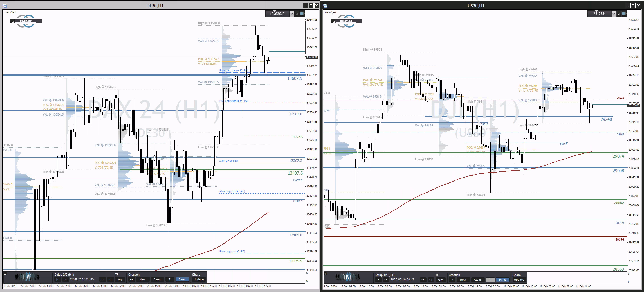The image size is (644, 292).
Task: Click the LIVE logo in DE30 panel
Action: tap(27, 277)
